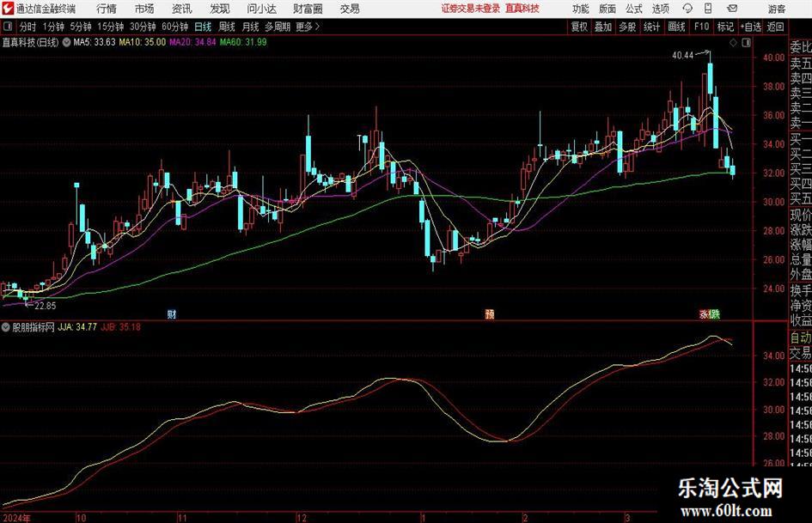Click the 自动 label in side panel

[x=801, y=338]
